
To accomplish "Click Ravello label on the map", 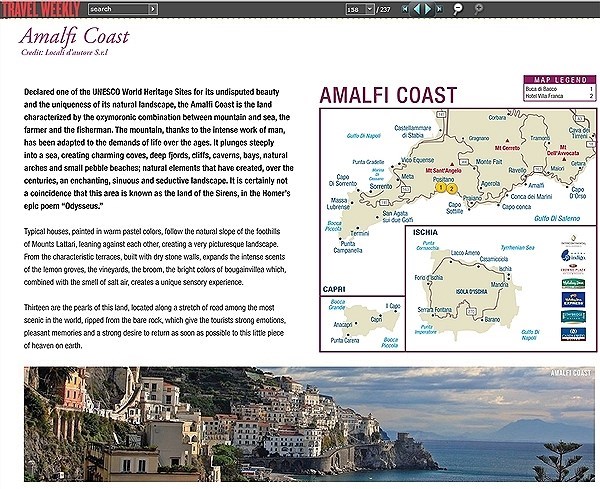I will point(517,170).
